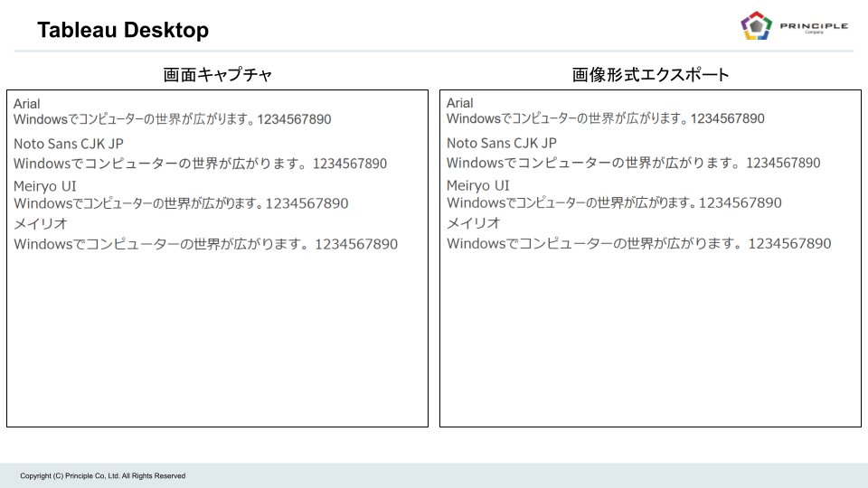Click Noto Sans CJK JP label in left panel
Viewport: 868px width, 488px height.
click(x=69, y=144)
